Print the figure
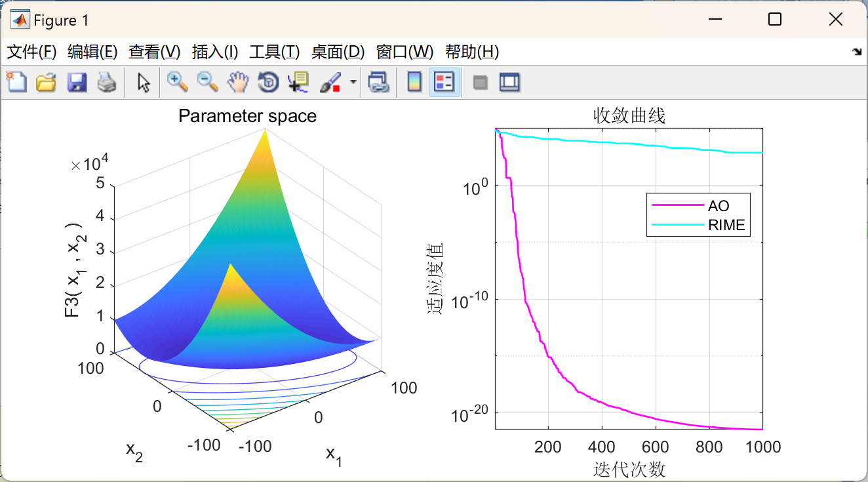Screen dimensions: 868x482 click(107, 82)
